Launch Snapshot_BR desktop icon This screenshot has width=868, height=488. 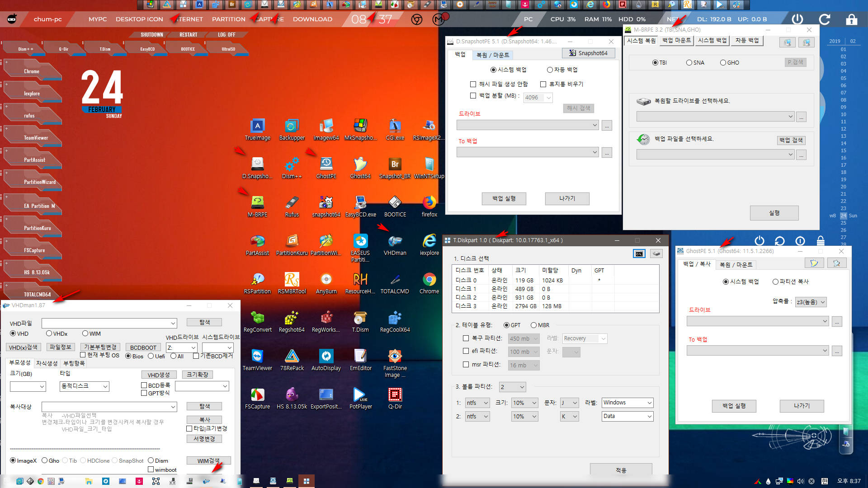pyautogui.click(x=395, y=168)
